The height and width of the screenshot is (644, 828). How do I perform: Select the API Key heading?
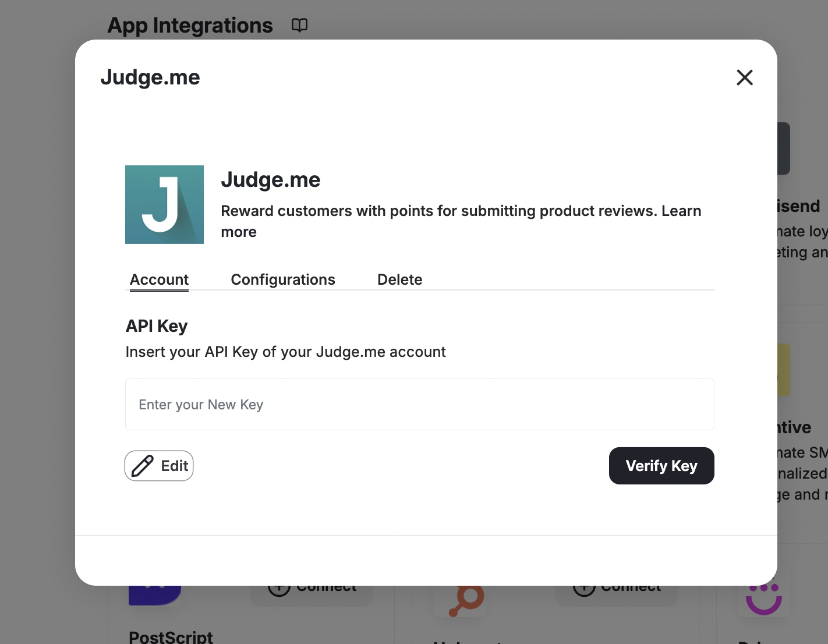[x=157, y=326]
